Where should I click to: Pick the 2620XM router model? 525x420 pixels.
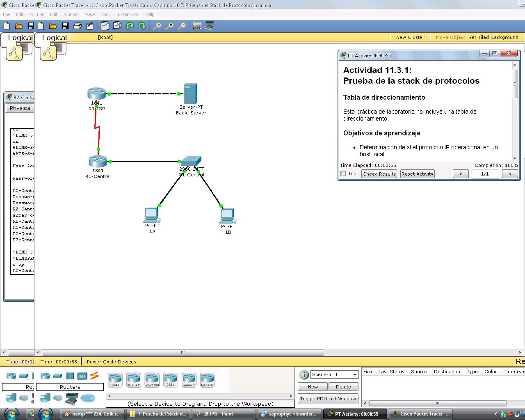134,380
